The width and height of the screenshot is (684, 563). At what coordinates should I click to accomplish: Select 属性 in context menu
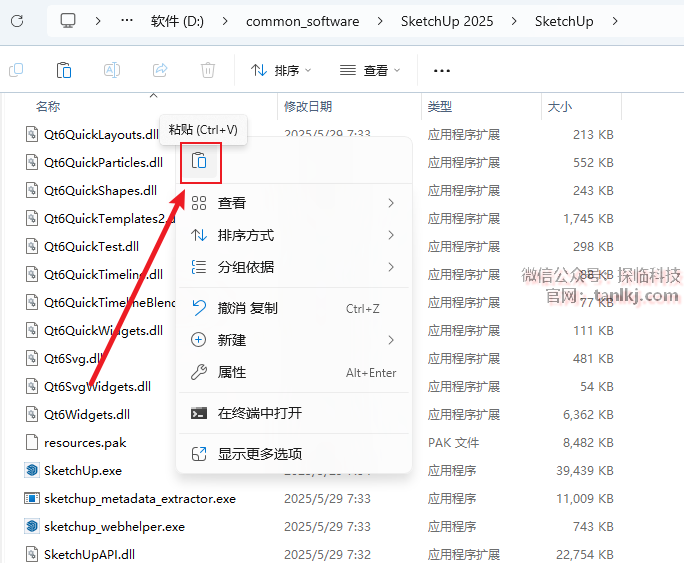[x=294, y=372]
